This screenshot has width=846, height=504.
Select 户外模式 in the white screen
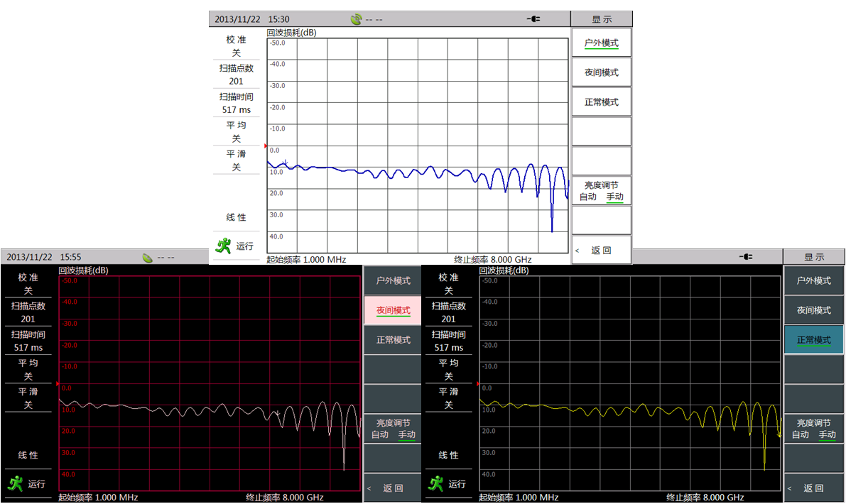tap(601, 43)
